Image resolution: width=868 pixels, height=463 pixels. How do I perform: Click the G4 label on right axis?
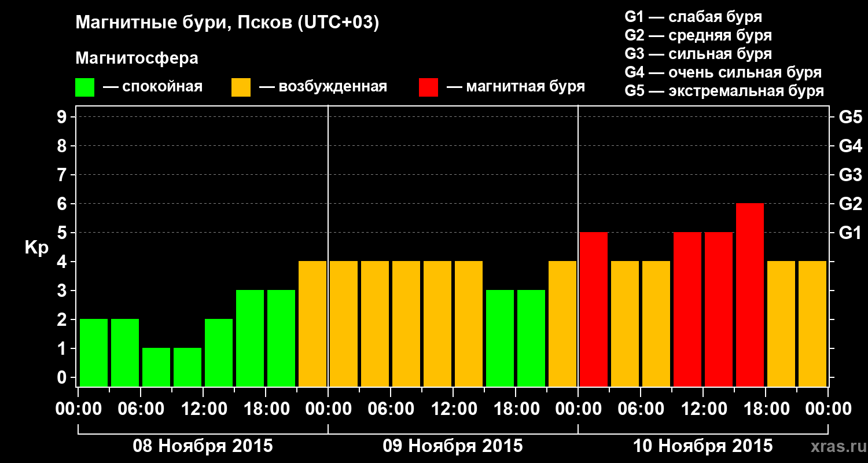[850, 146]
